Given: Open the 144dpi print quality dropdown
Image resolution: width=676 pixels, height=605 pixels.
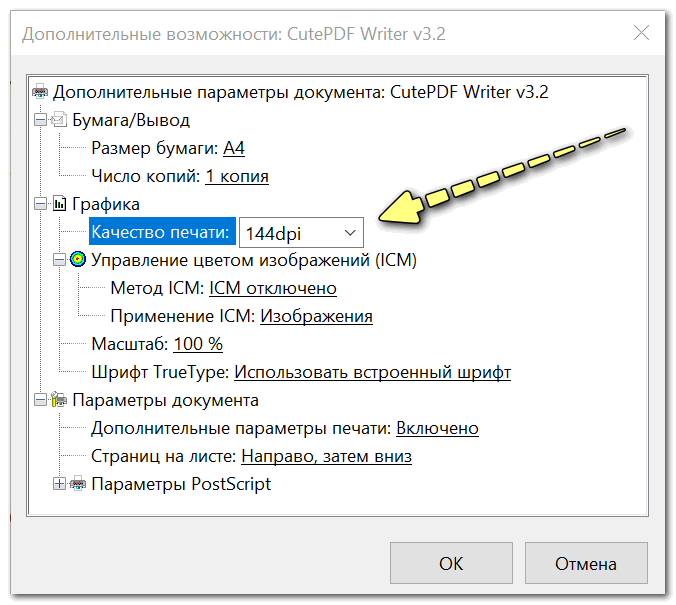Looking at the screenshot, I should click(x=301, y=232).
